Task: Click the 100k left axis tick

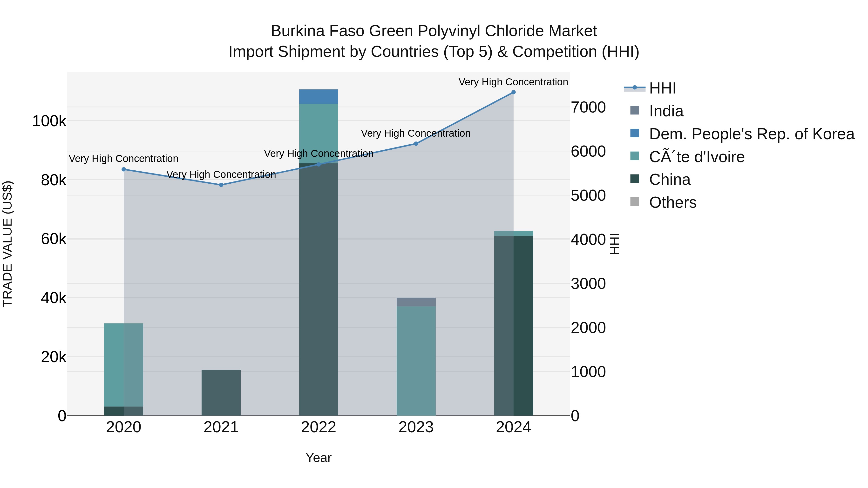Action: click(x=49, y=121)
